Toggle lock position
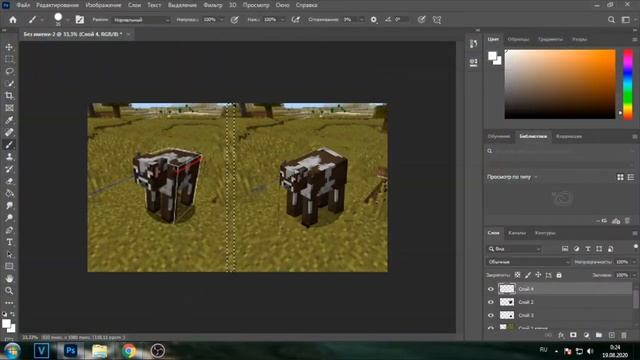This screenshot has width=640, height=360. [538, 275]
